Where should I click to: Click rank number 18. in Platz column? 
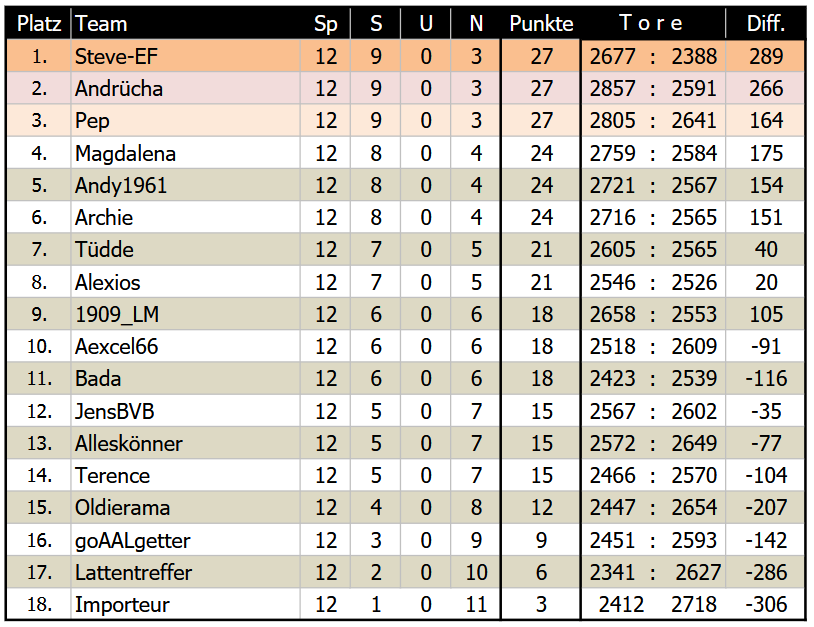(39, 605)
